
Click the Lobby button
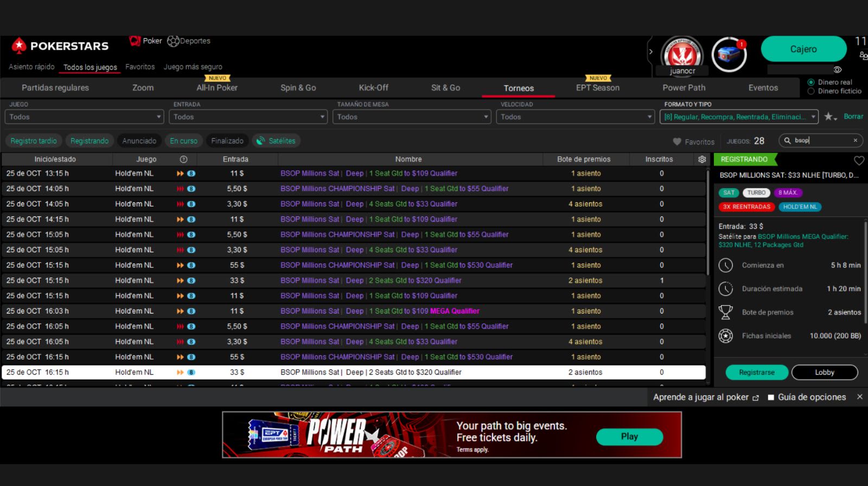point(825,373)
